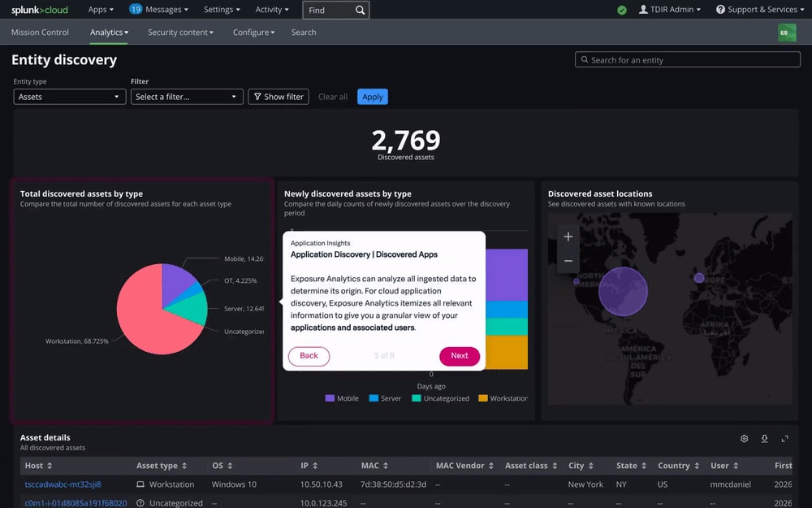Click the 10.0.123.245 IP cell
Image resolution: width=812 pixels, height=508 pixels.
coord(324,503)
